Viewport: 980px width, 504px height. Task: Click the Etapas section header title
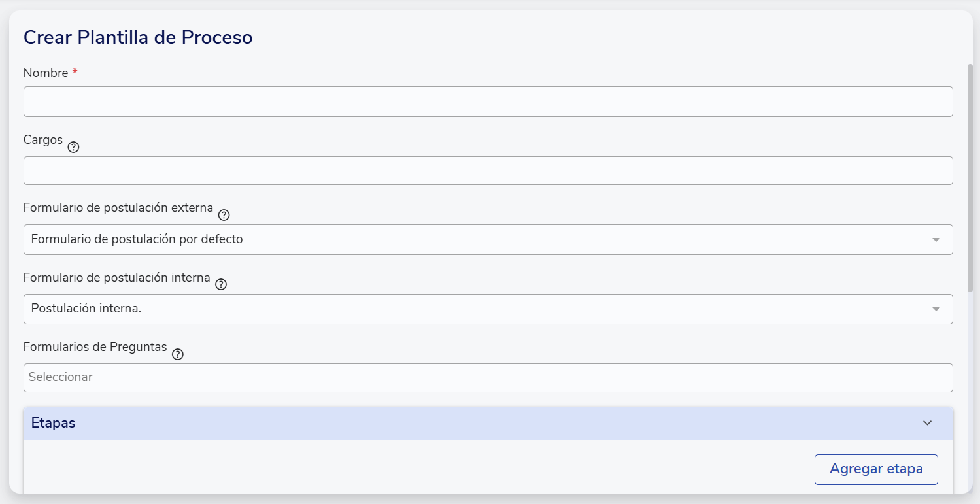(x=54, y=423)
